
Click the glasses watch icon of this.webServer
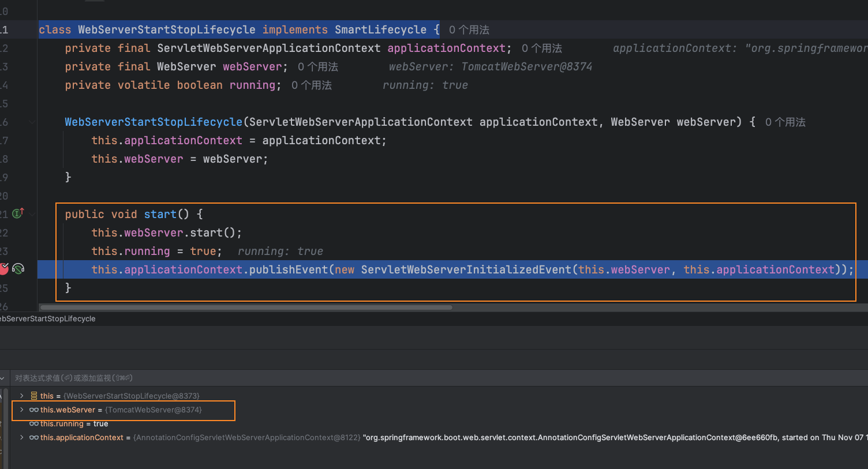pyautogui.click(x=34, y=410)
